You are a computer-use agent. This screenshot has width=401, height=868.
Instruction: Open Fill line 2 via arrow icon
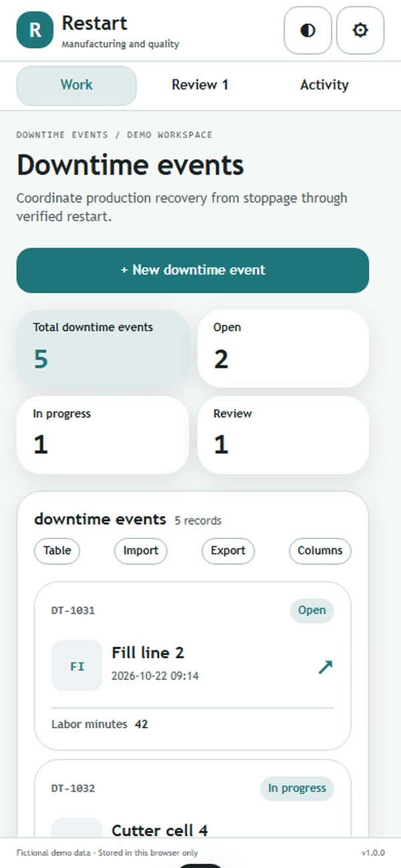[325, 667]
